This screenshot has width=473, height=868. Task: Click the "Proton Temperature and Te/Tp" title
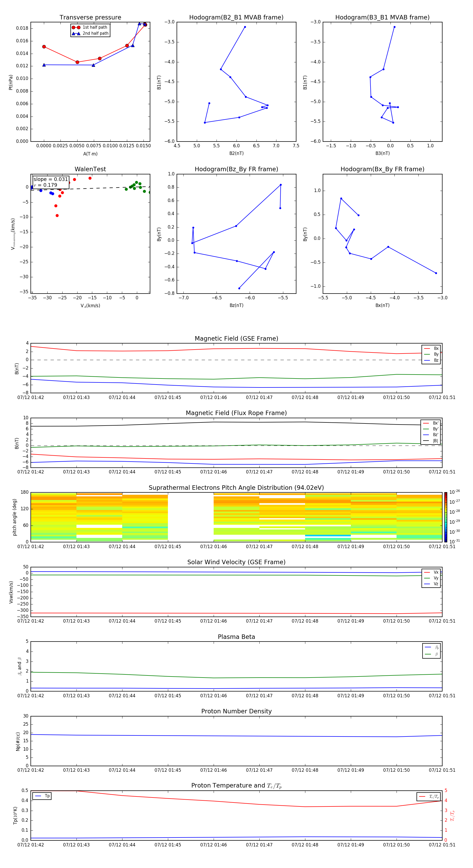(236, 786)
